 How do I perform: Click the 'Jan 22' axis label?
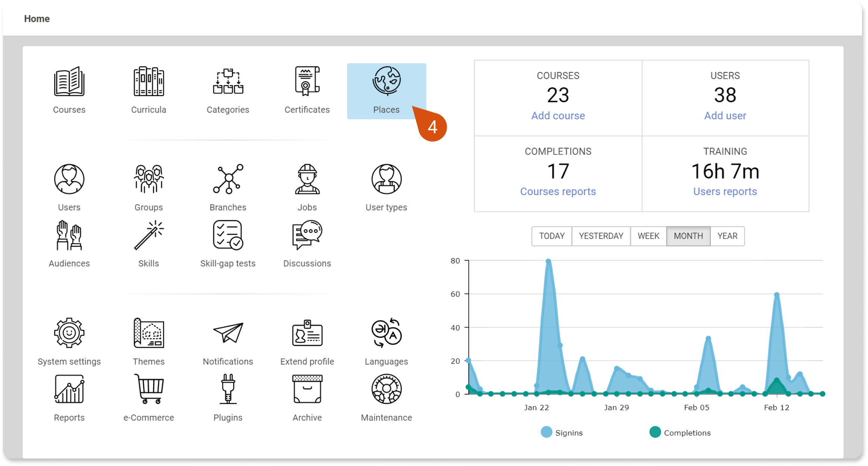[x=536, y=408]
